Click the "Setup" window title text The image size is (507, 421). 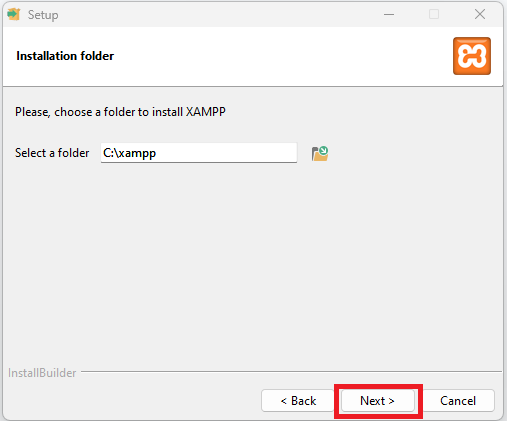click(x=43, y=15)
